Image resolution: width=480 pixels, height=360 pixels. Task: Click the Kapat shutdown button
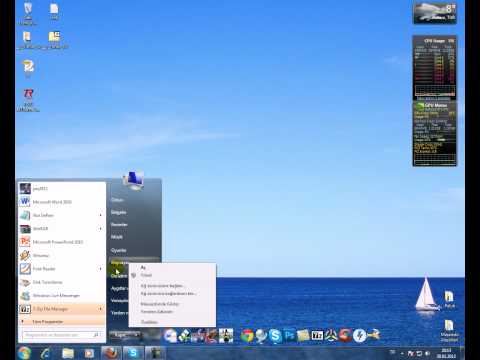coord(121,335)
